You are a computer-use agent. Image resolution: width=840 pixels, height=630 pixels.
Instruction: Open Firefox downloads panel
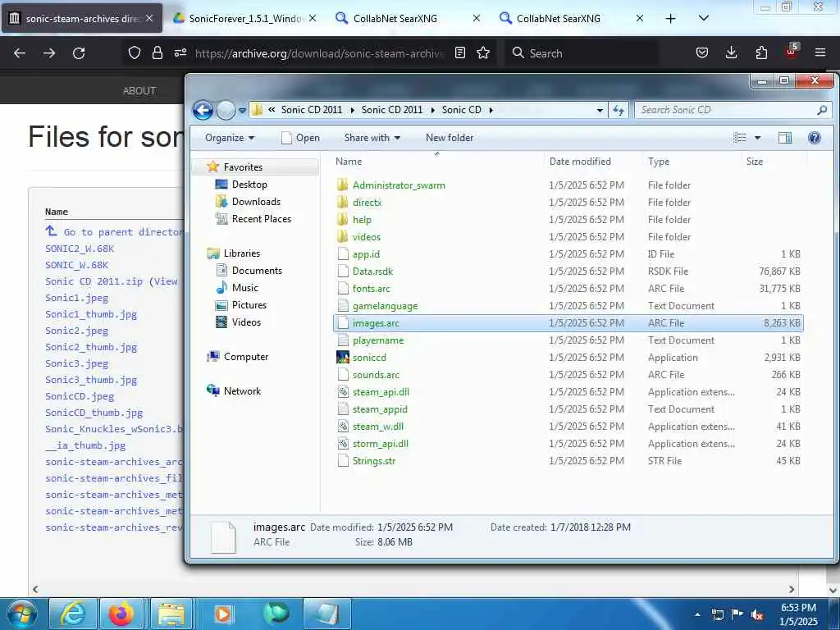click(x=731, y=52)
